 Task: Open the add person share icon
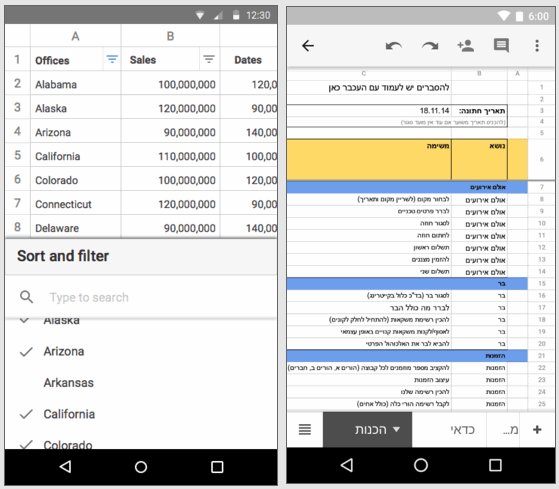click(466, 46)
